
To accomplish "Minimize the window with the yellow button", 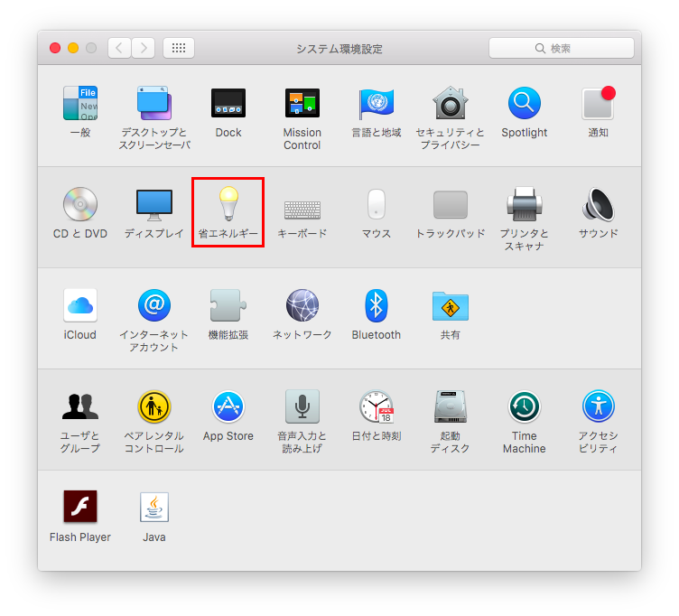I will coord(73,48).
